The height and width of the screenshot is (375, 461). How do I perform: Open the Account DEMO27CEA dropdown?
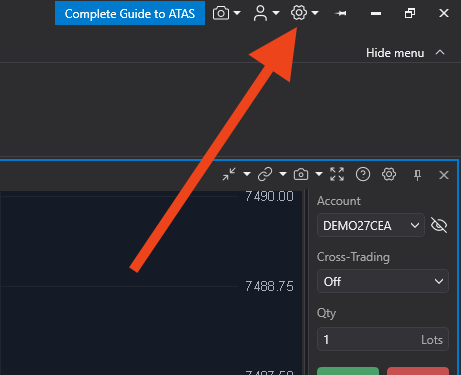click(x=371, y=225)
